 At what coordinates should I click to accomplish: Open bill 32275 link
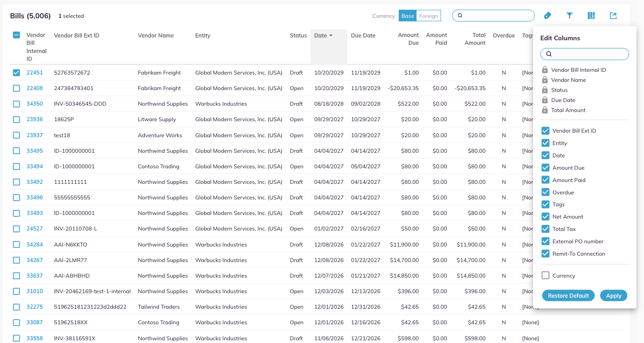[x=35, y=307]
